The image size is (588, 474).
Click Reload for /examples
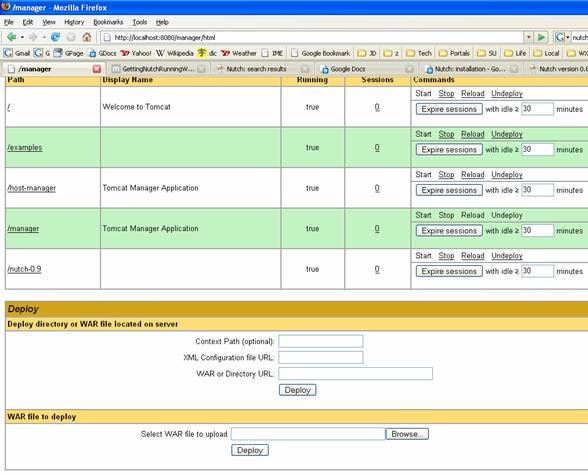tap(472, 134)
